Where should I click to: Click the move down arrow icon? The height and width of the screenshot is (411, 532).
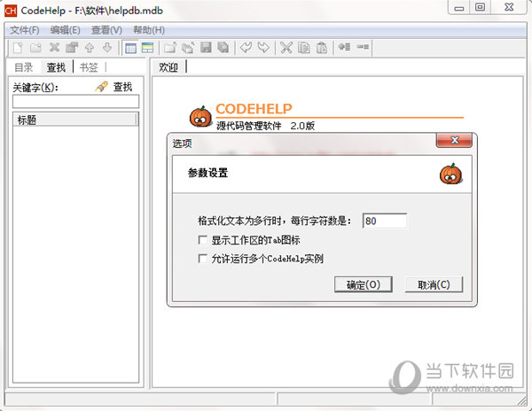pyautogui.click(x=107, y=48)
